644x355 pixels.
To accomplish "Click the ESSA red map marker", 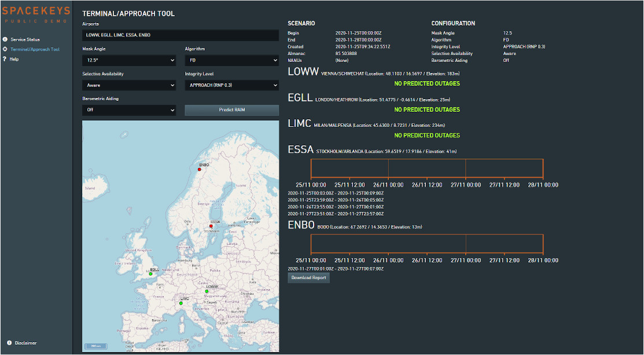I will [211, 226].
